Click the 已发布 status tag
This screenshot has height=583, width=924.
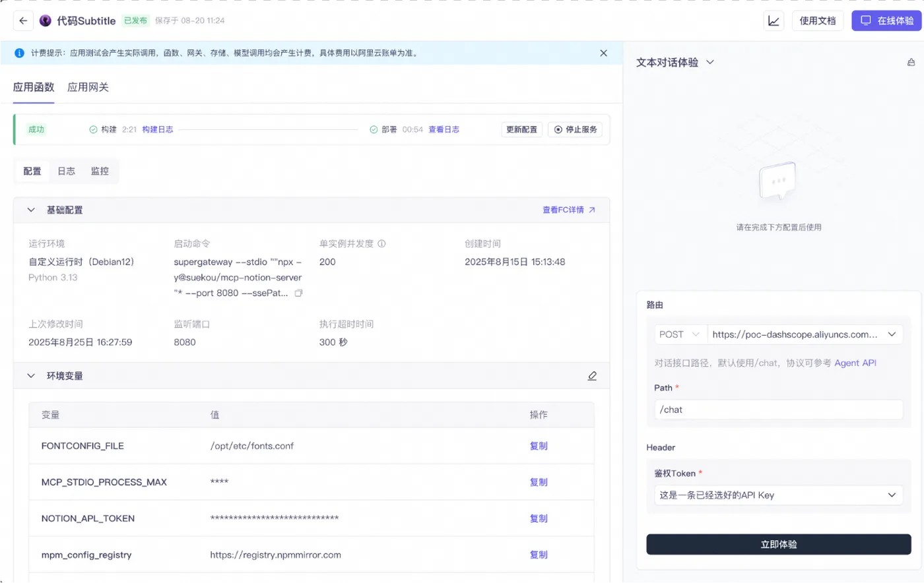(x=136, y=20)
